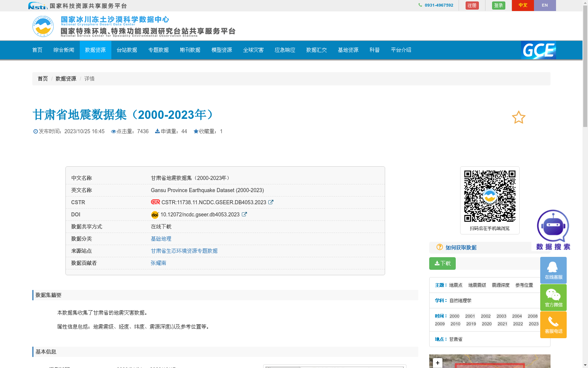Viewport: 588px width, 368px height.
Task: Open the 模型资源 menu item
Action: [x=222, y=50]
